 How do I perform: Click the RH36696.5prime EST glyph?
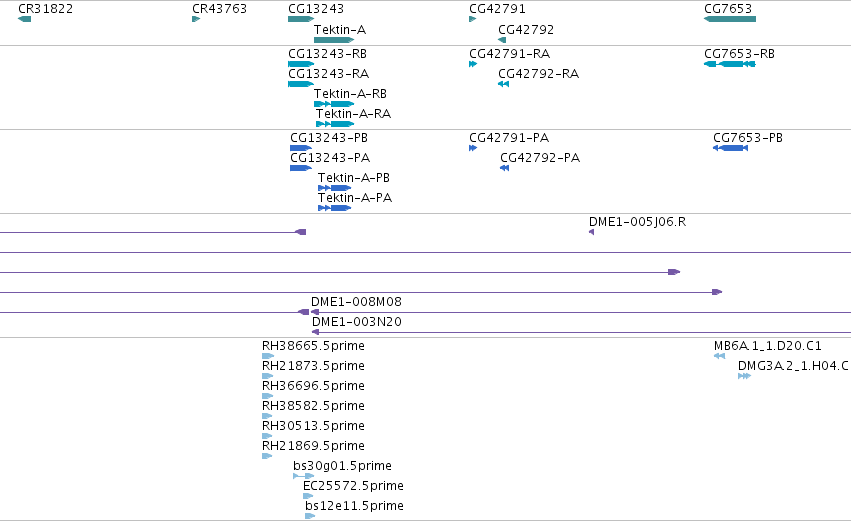tap(267, 397)
